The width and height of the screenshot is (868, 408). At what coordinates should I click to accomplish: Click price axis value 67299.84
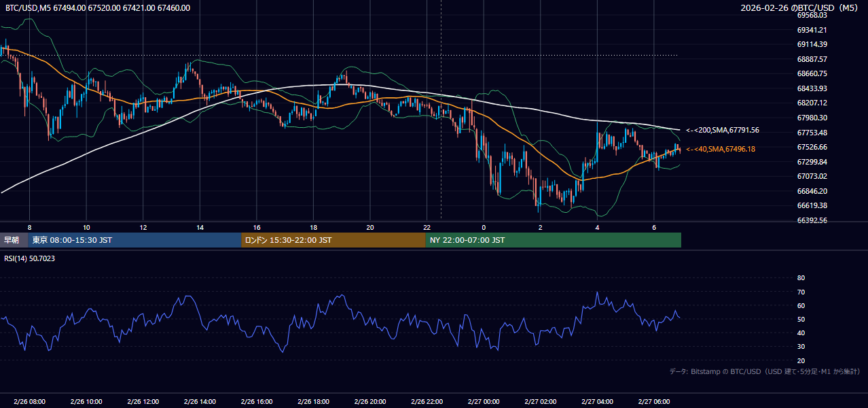click(x=812, y=162)
